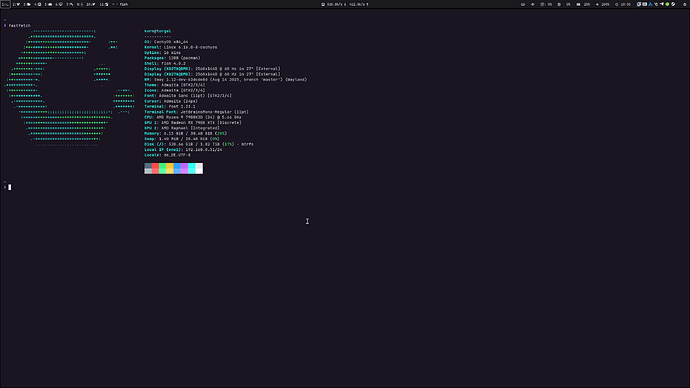The height and width of the screenshot is (388, 690).
Task: Click the Memory line in fastfetch output
Action: pyautogui.click(x=186, y=133)
